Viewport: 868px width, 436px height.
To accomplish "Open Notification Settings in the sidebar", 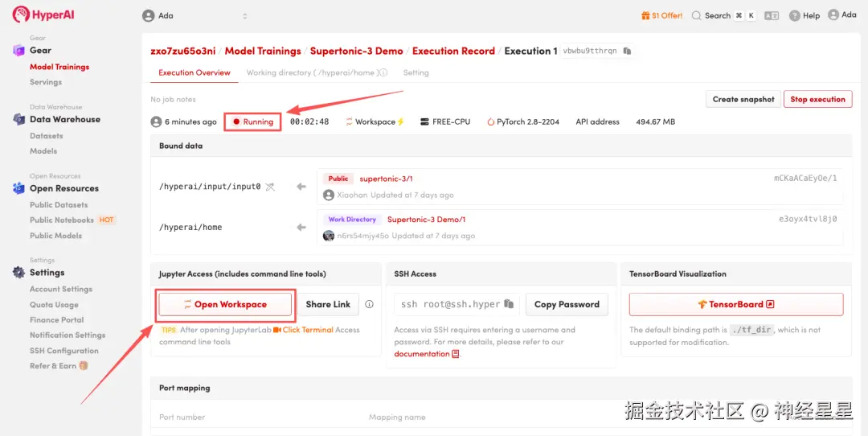I will click(68, 335).
